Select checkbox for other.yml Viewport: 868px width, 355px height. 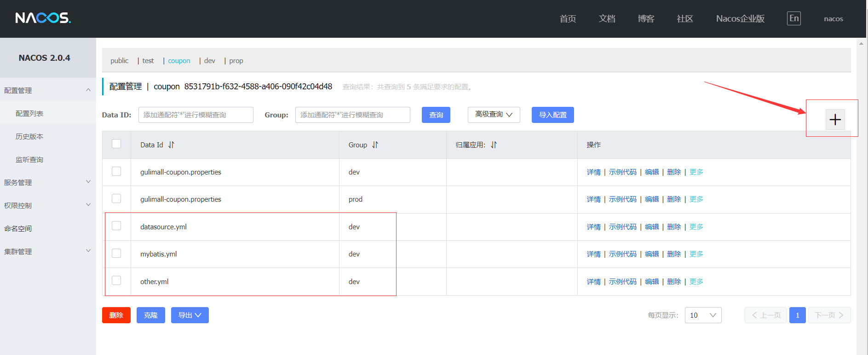[116, 280]
